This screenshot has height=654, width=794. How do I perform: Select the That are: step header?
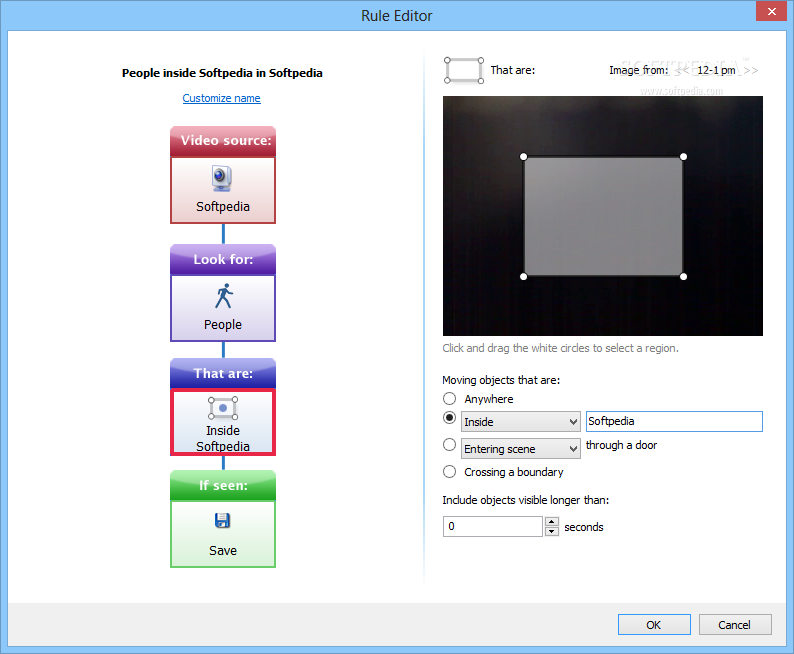tap(223, 373)
